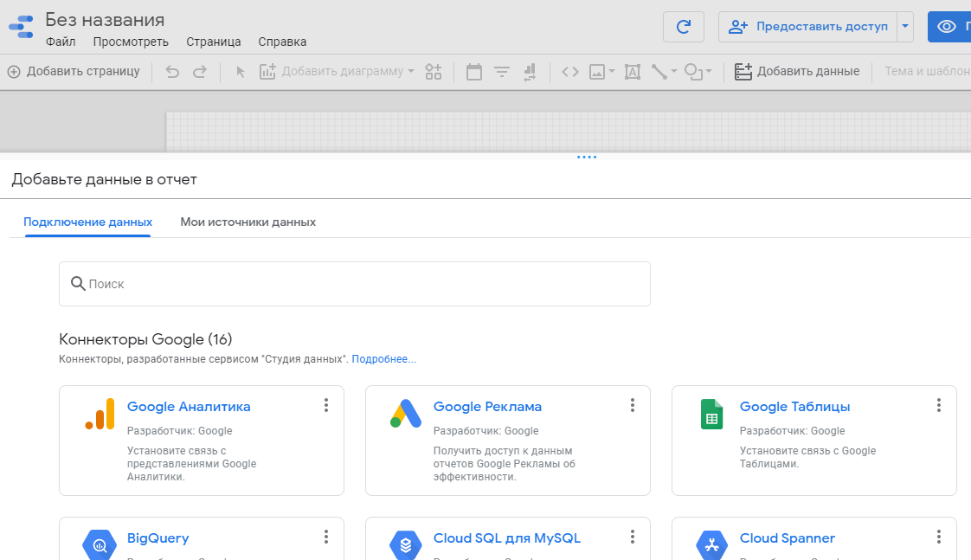Select the shape drawing tool

(693, 72)
